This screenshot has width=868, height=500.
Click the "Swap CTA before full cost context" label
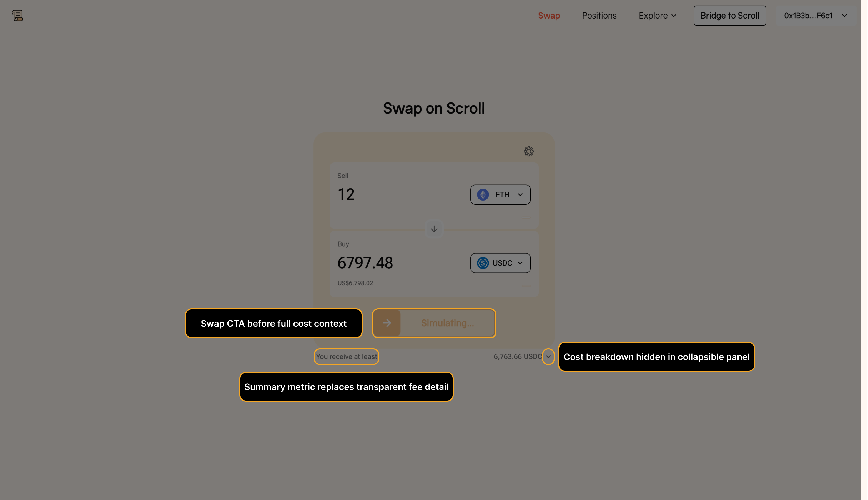click(x=273, y=324)
